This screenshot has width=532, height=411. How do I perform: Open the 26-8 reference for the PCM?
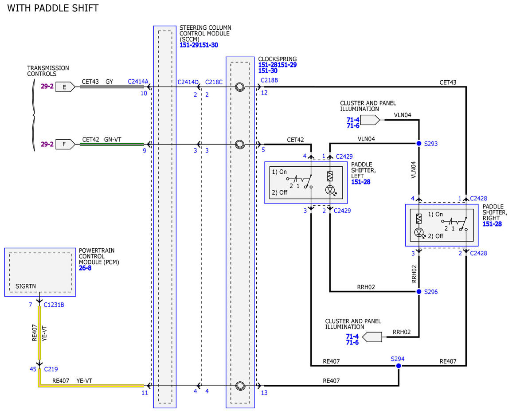click(85, 268)
